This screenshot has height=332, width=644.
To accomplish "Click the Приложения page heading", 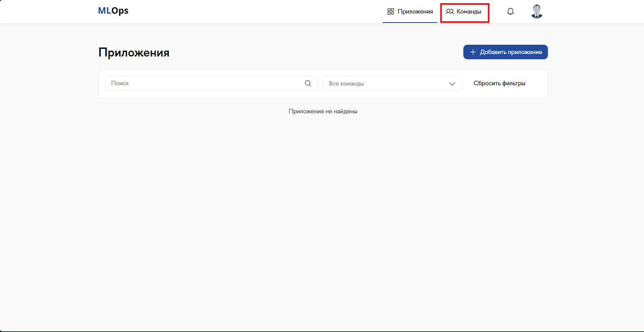I will (134, 52).
